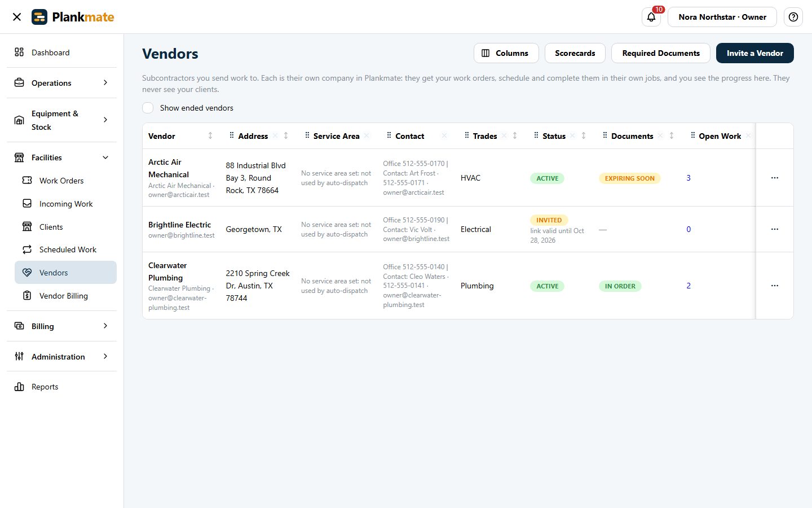Click the Incoming Work inbox icon
Image resolution: width=812 pixels, height=508 pixels.
pyautogui.click(x=27, y=204)
